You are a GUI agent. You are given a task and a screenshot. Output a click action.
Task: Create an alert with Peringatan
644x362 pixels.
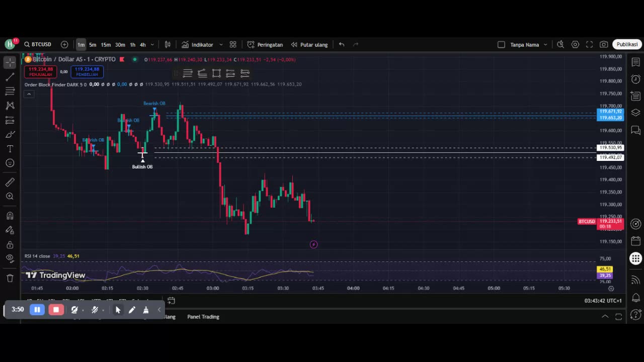tap(265, 45)
